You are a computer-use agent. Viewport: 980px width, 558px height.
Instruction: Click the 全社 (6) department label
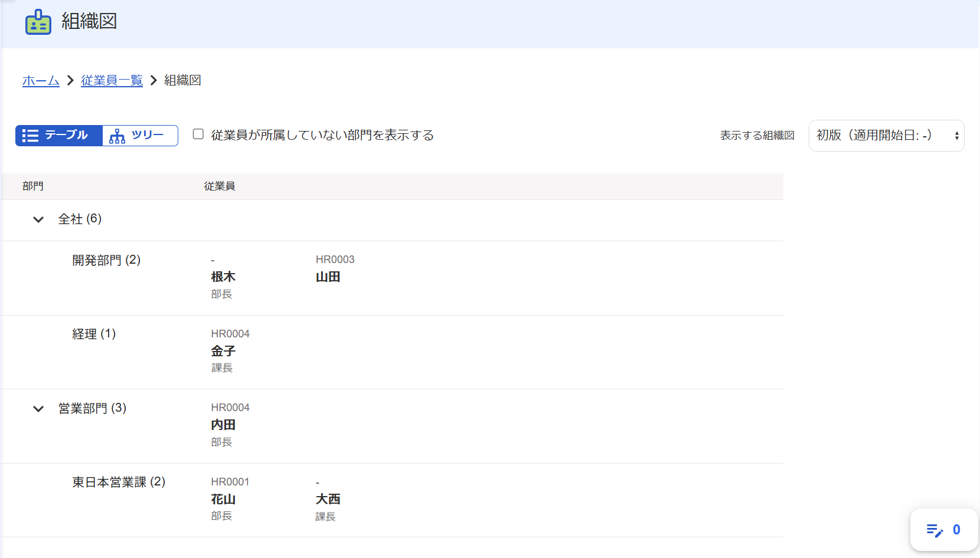[80, 219]
